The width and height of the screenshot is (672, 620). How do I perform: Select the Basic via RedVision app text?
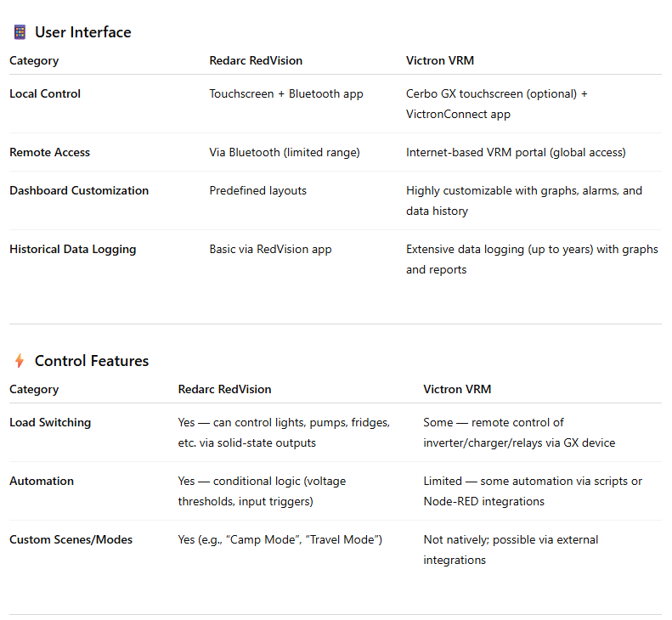click(x=269, y=249)
